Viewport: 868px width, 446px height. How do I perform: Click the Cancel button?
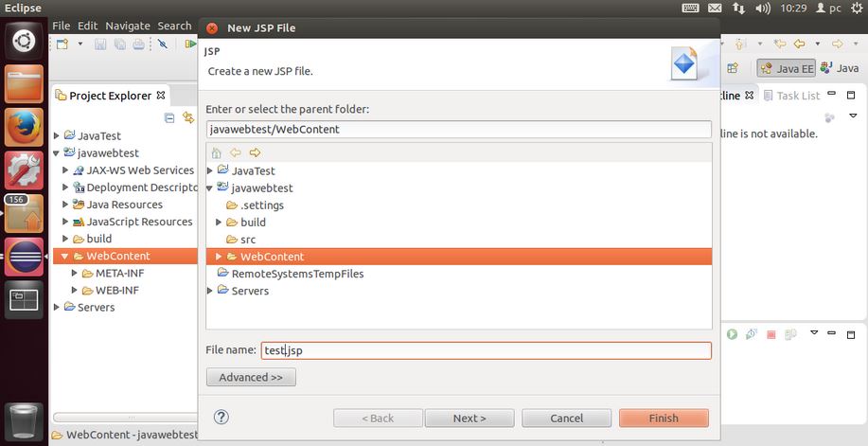566,419
